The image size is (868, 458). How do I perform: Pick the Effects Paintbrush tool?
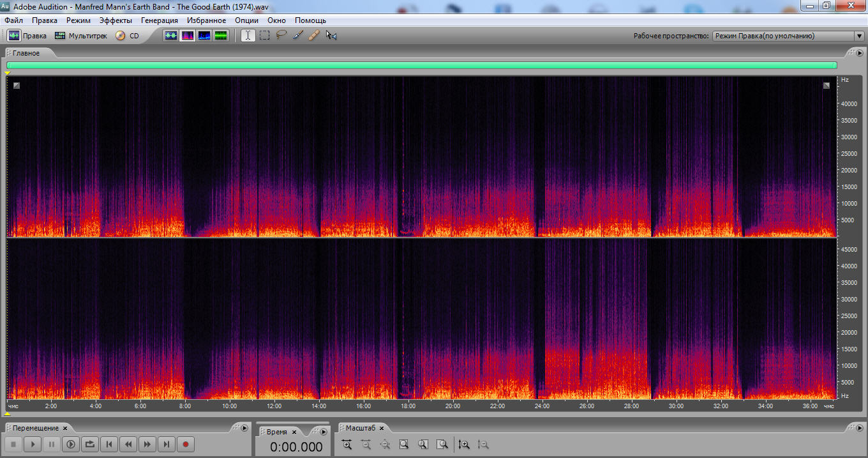point(298,36)
